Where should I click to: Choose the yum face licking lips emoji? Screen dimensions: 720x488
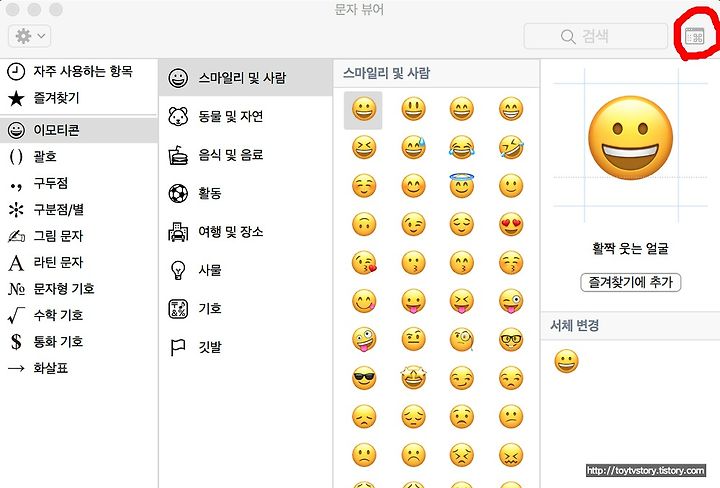[364, 302]
